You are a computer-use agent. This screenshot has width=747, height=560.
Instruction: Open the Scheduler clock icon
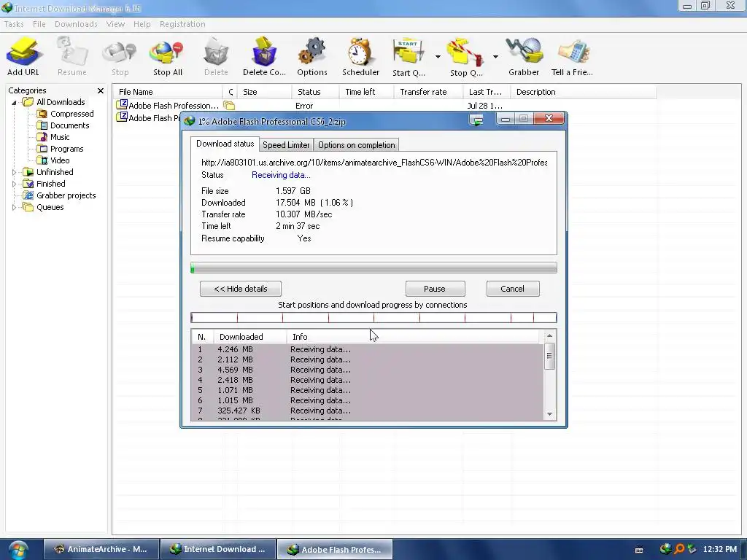tap(360, 57)
